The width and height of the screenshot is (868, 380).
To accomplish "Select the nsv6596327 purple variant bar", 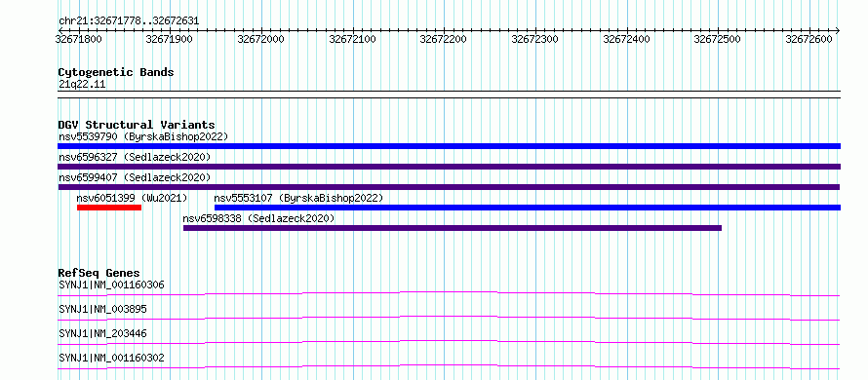I will [x=449, y=167].
